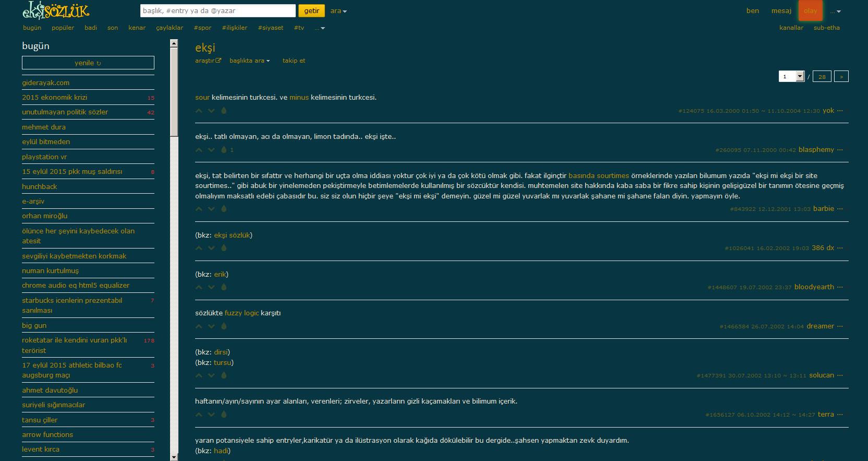Click the yenile refresh button
Image resolution: width=868 pixels, height=461 pixels.
[88, 63]
